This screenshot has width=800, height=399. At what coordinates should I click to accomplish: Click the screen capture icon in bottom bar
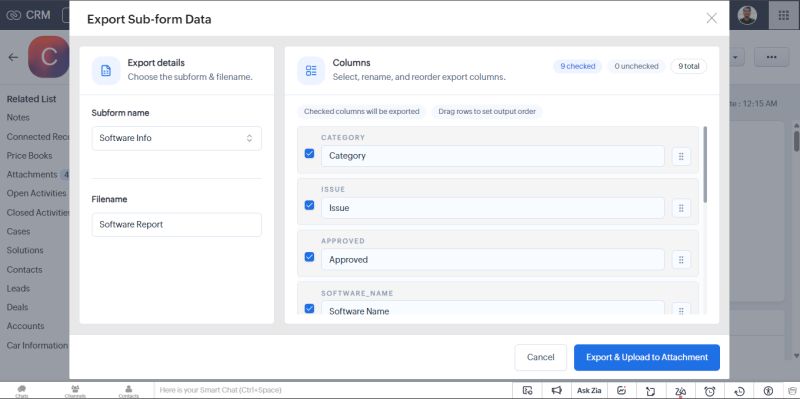(528, 390)
